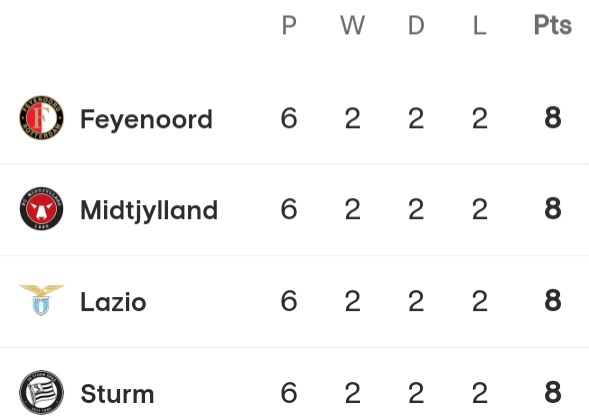The image size is (589, 418).
Task: Click Lazio's matches played value 6
Action: [289, 300]
